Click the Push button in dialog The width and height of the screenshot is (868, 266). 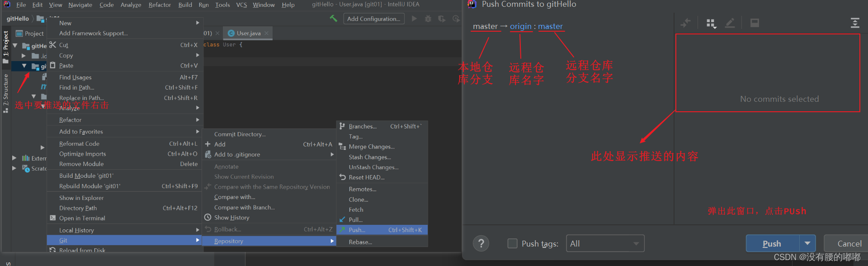(x=773, y=243)
